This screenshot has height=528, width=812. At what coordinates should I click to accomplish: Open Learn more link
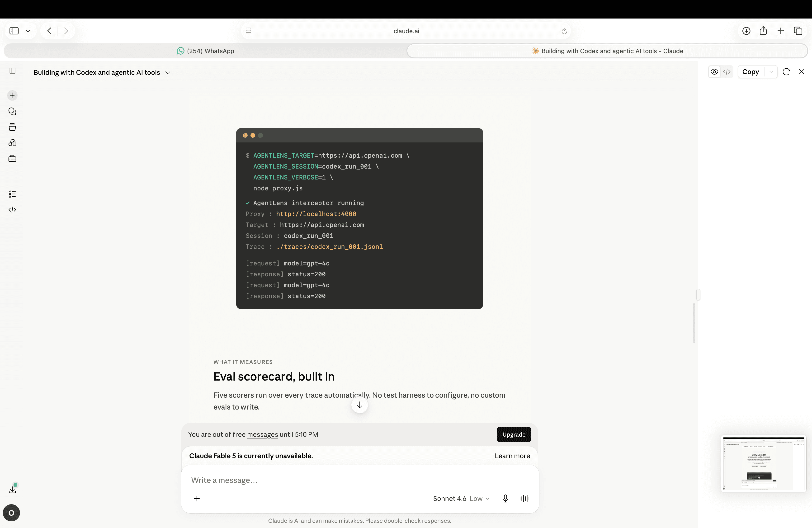(x=512, y=456)
